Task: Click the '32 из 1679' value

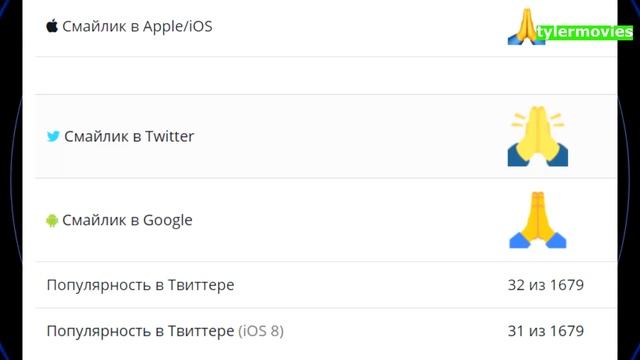Action: (x=546, y=285)
